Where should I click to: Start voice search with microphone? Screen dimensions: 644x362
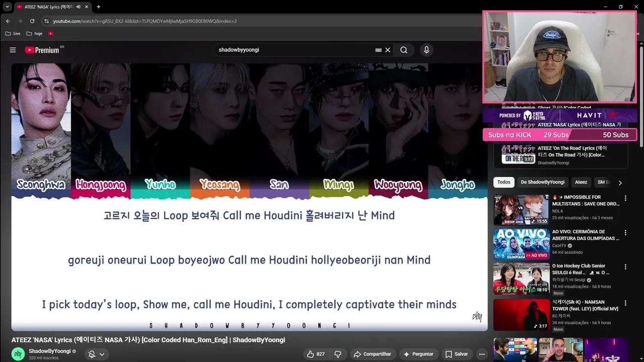pos(426,50)
